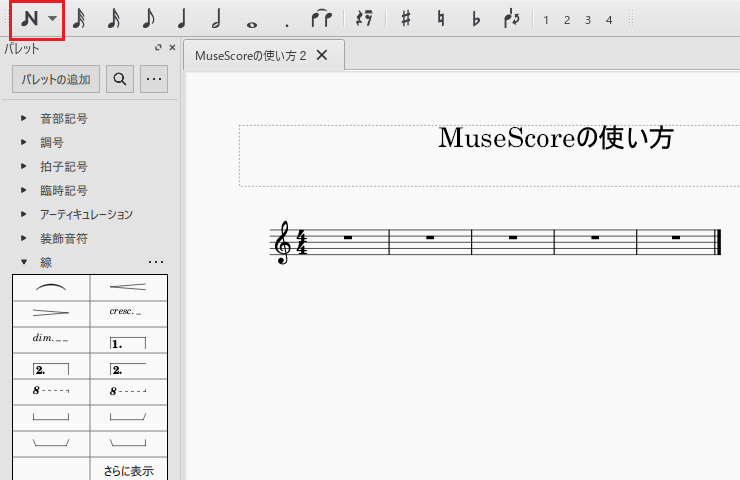
Task: Select the closed second ending volta
Action: 51,366
